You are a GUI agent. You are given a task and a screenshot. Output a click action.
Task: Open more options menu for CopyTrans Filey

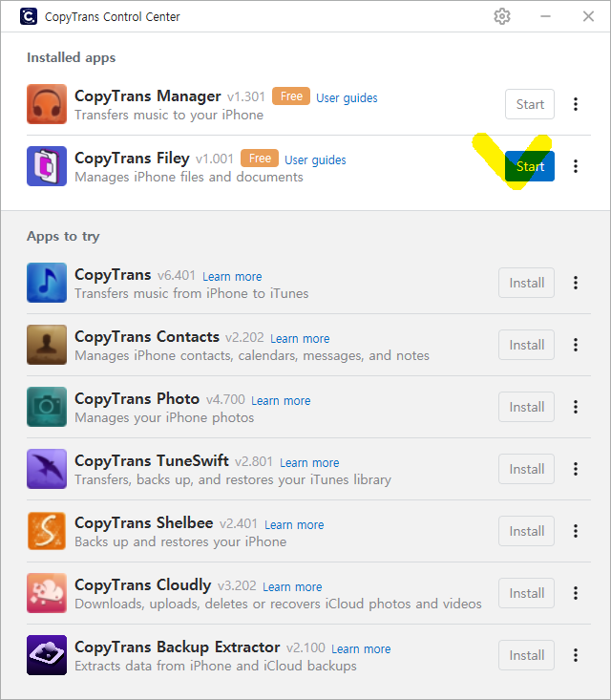576,166
